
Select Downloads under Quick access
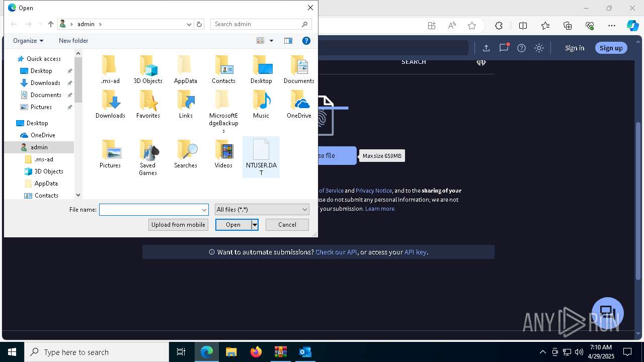45,83
